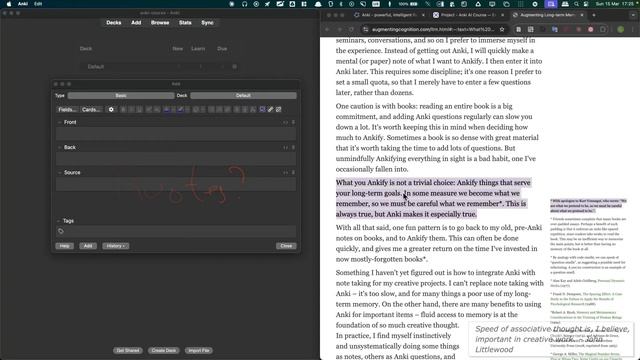
Task: Toggle HTML editor for Back field
Action: (x=285, y=147)
